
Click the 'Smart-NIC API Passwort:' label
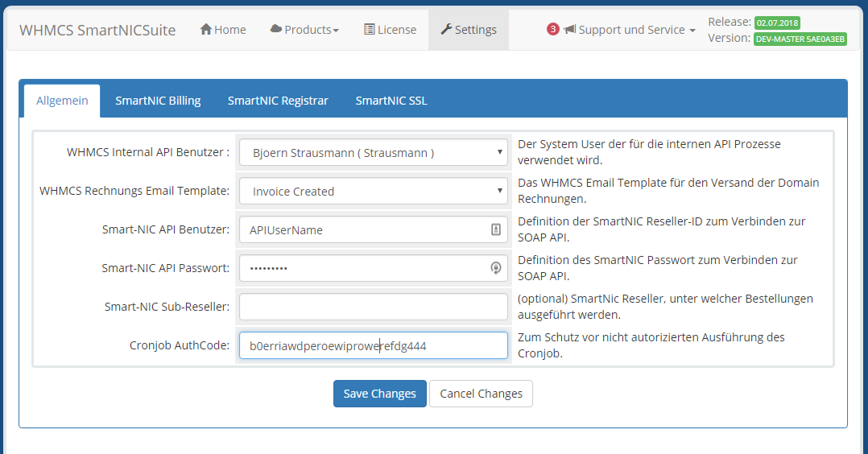pyautogui.click(x=166, y=269)
